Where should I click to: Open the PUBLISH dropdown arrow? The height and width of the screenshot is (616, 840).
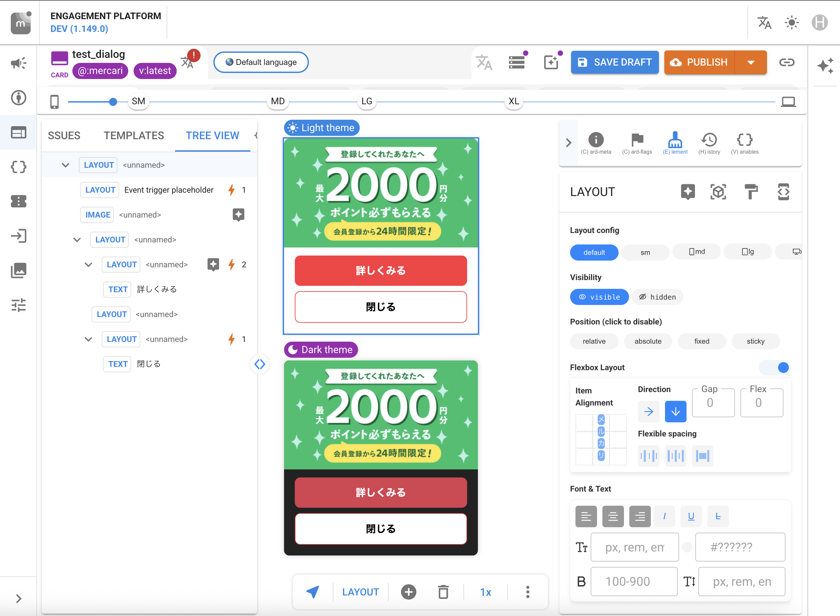[751, 62]
